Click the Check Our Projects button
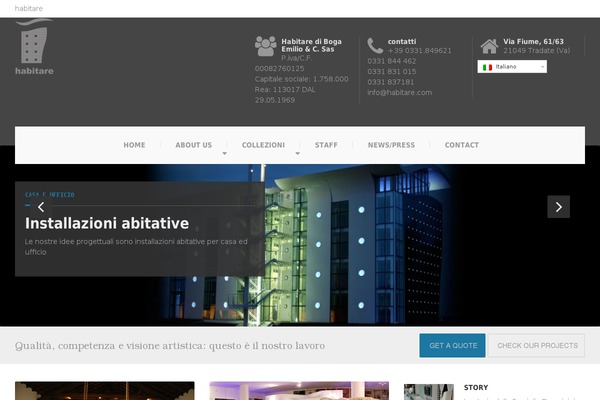The width and height of the screenshot is (600, 400). [537, 346]
